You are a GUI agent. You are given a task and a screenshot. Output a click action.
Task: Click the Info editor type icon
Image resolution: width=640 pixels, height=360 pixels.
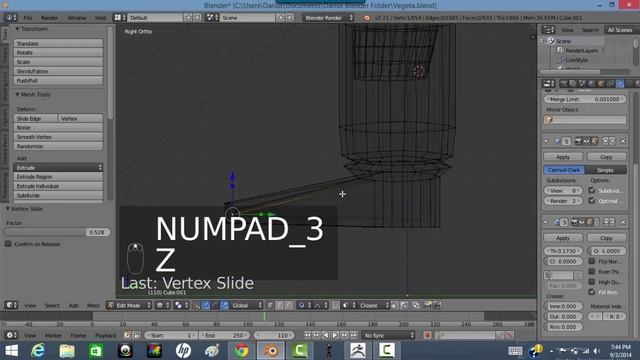[11, 18]
